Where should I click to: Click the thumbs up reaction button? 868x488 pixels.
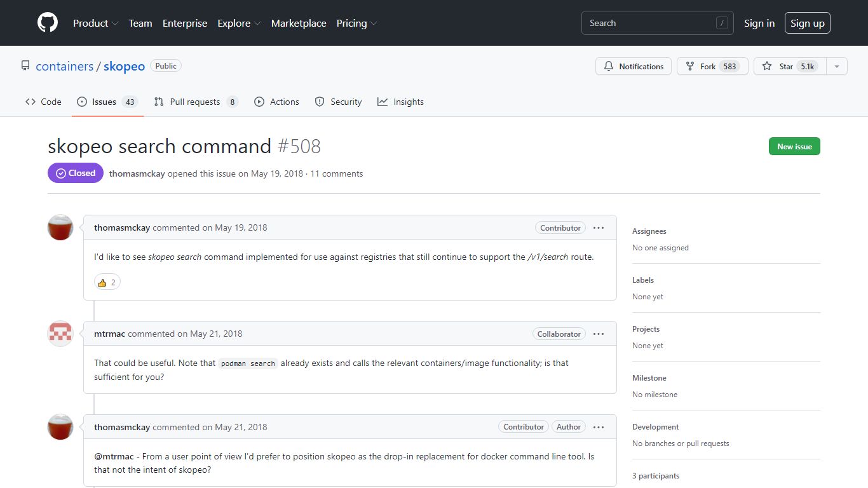point(107,282)
